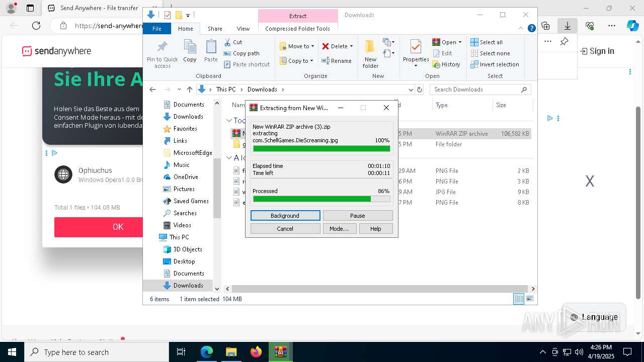Open Quick Access Toolbar customize dropdown
Image resolution: width=644 pixels, height=362 pixels.
[x=188, y=16]
